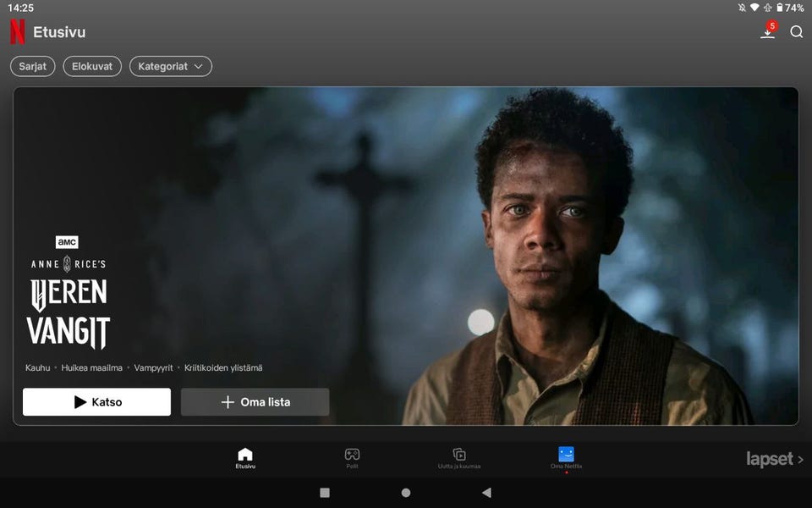This screenshot has width=812, height=508.
Task: Tap the Android recent apps square
Action: pyautogui.click(x=325, y=493)
